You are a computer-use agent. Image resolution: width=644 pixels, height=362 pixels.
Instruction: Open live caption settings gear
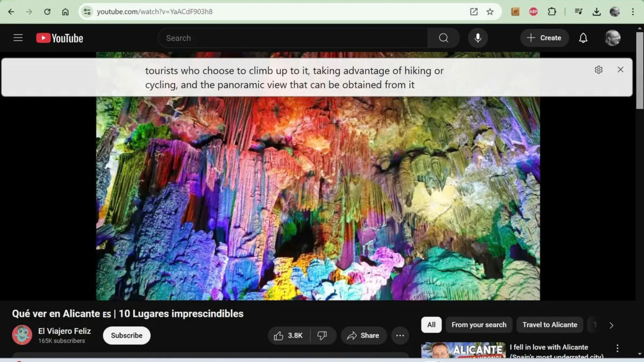(x=598, y=70)
